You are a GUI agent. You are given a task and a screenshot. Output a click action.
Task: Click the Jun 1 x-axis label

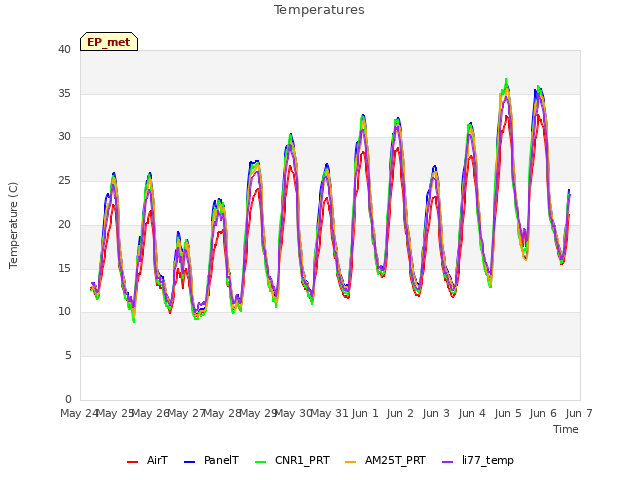coord(365,413)
